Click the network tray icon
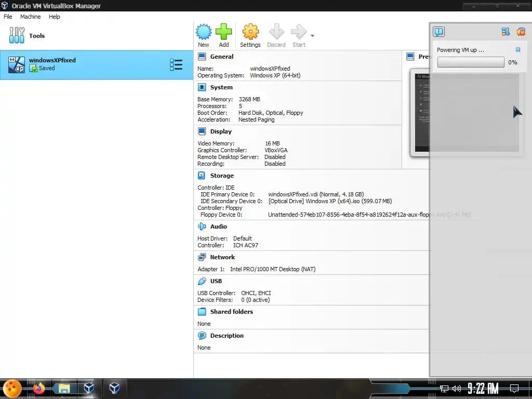The width and height of the screenshot is (532, 399). [x=444, y=389]
